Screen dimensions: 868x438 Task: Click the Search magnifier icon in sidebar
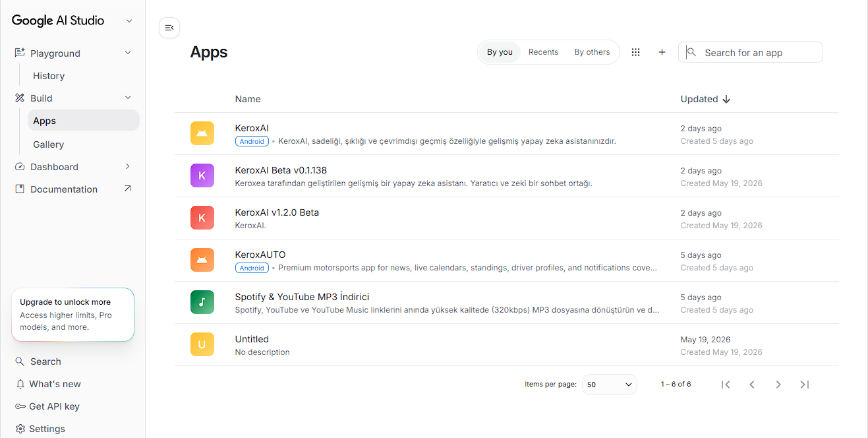(20, 361)
